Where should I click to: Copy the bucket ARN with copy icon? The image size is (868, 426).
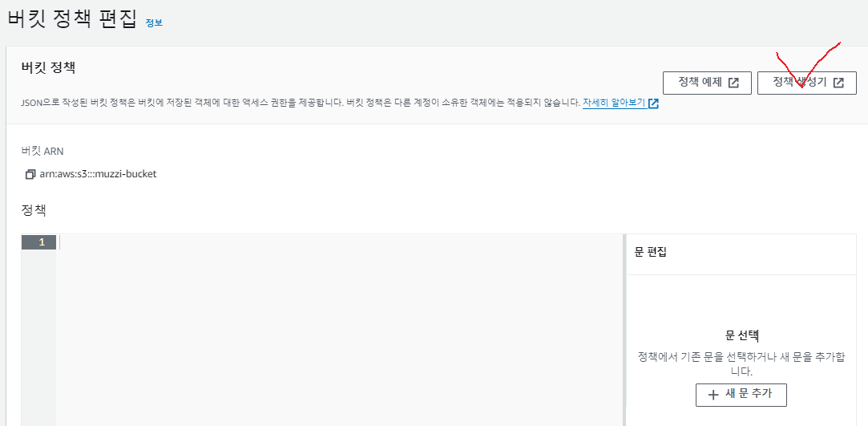point(30,175)
